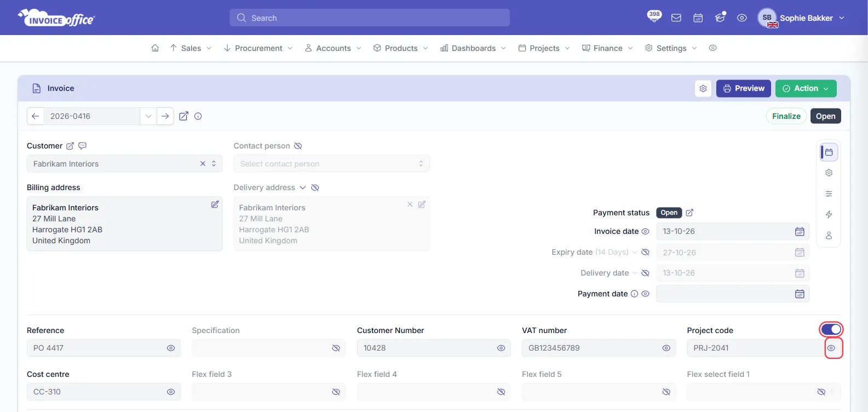The height and width of the screenshot is (412, 868).
Task: Open invoice 2026-0416 in new window icon
Action: coord(184,116)
